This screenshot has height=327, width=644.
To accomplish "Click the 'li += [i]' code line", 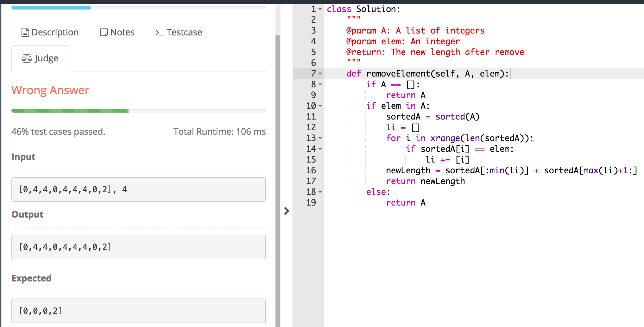I will pos(447,160).
